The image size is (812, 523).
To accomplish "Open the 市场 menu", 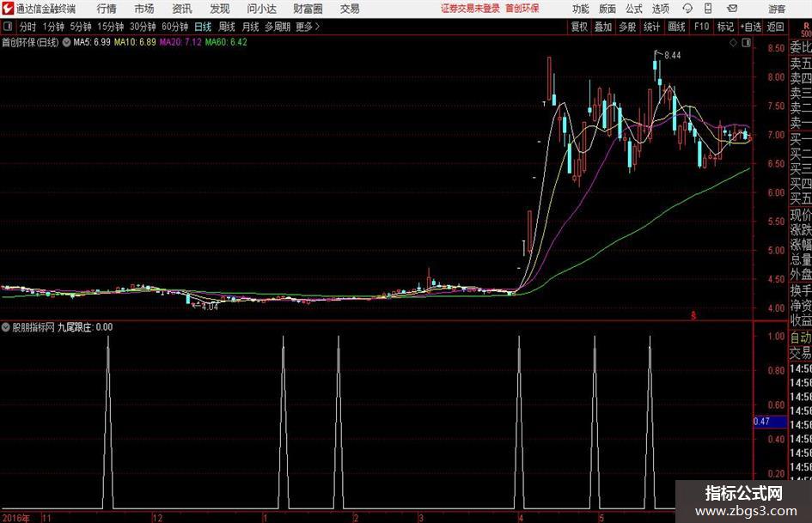I will [144, 9].
